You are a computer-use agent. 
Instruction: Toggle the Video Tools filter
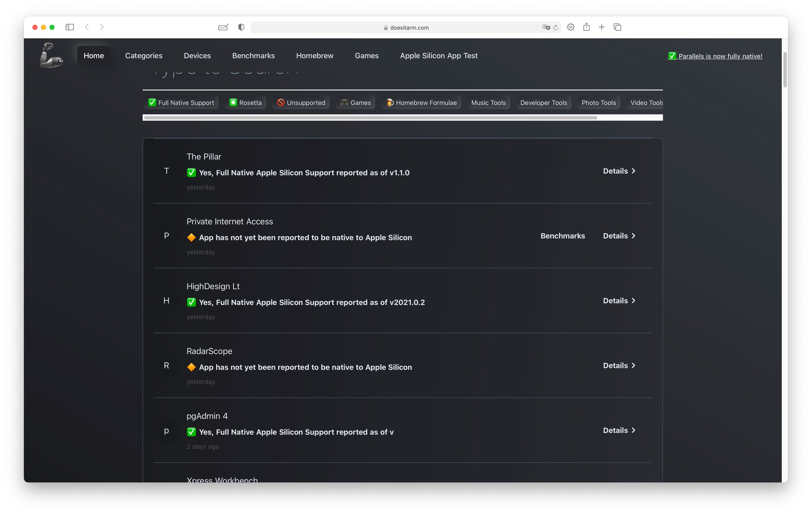point(645,103)
